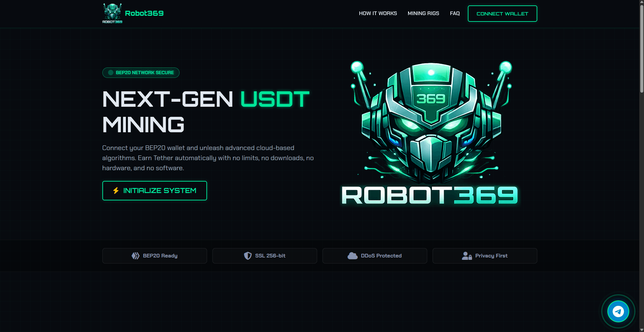644x332 pixels.
Task: Click the SSL 256-bit shield icon
Action: (x=247, y=255)
